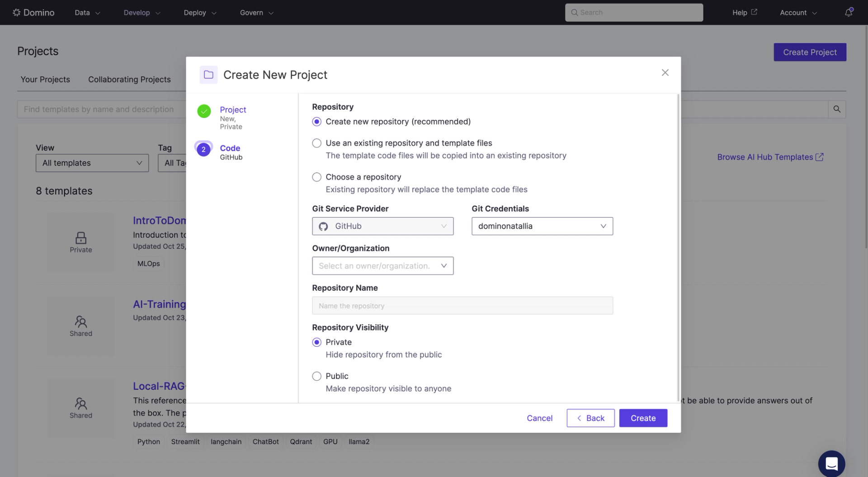
Task: Click the Help external link icon
Action: point(754,12)
